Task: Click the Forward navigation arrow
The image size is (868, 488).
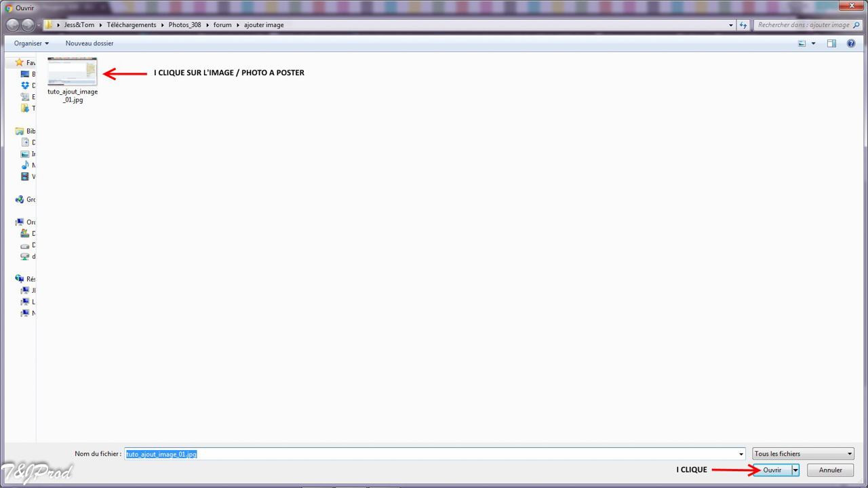Action: click(28, 25)
